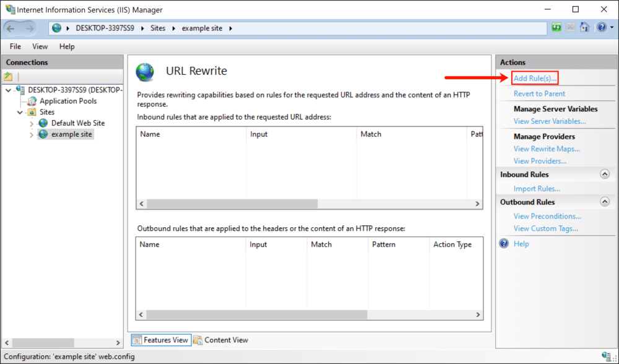
Task: Open the Start Page home icon
Action: point(584,27)
